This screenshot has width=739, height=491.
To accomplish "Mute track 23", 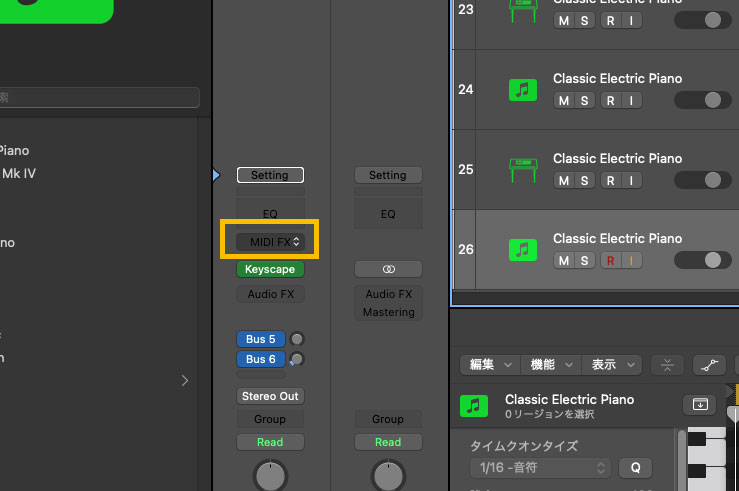I will [x=564, y=21].
